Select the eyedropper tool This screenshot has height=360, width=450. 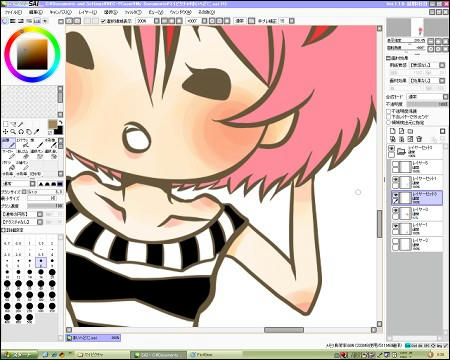(37, 132)
